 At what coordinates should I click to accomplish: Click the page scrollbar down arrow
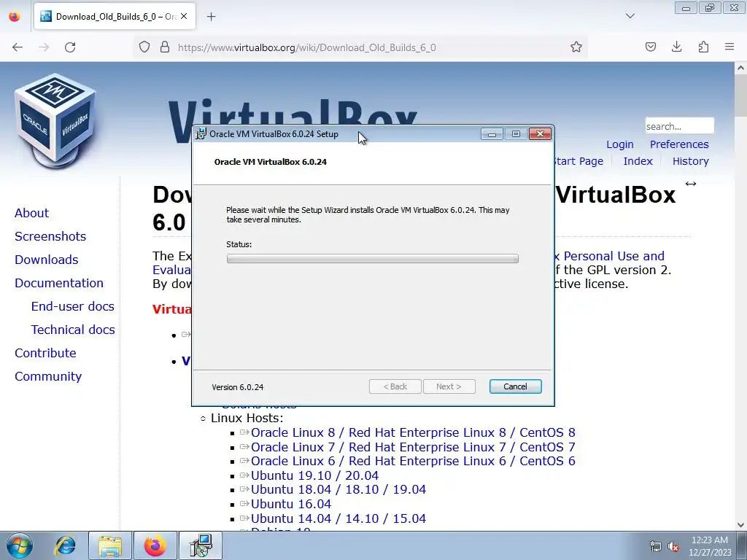click(740, 525)
